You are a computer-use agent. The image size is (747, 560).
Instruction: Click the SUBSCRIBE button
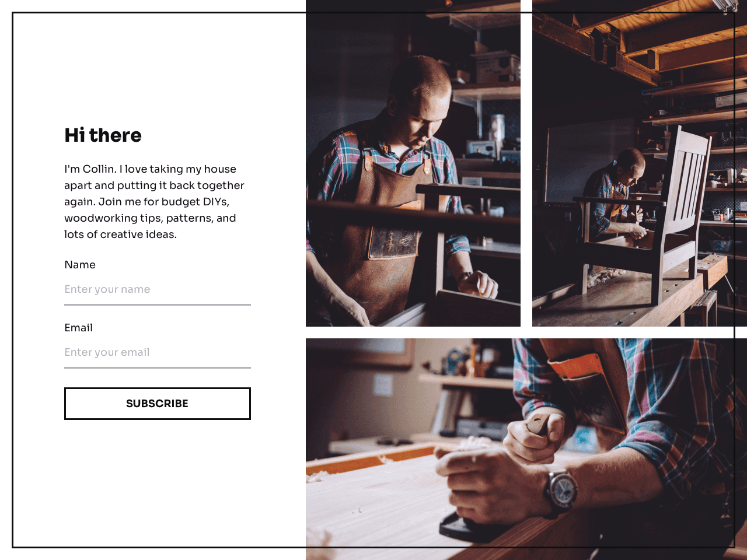pyautogui.click(x=158, y=404)
